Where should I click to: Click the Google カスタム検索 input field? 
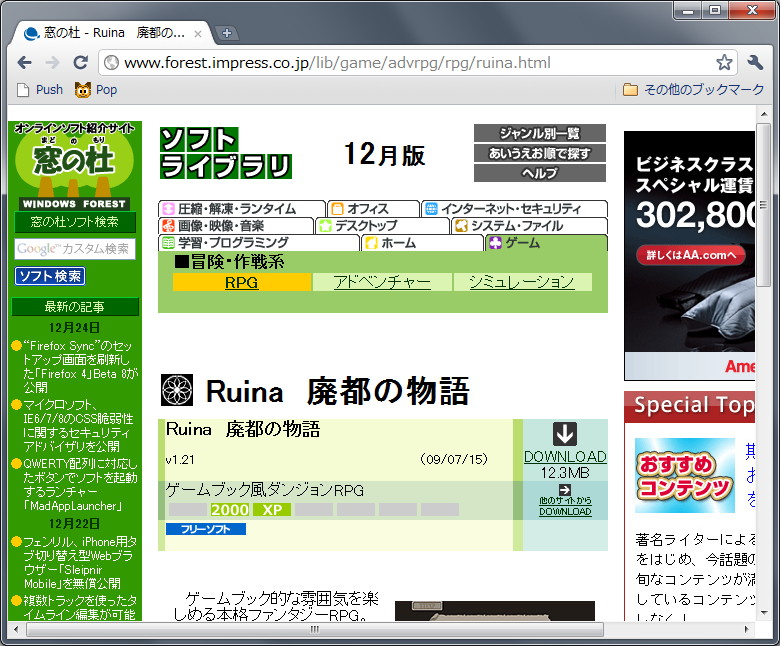click(75, 249)
